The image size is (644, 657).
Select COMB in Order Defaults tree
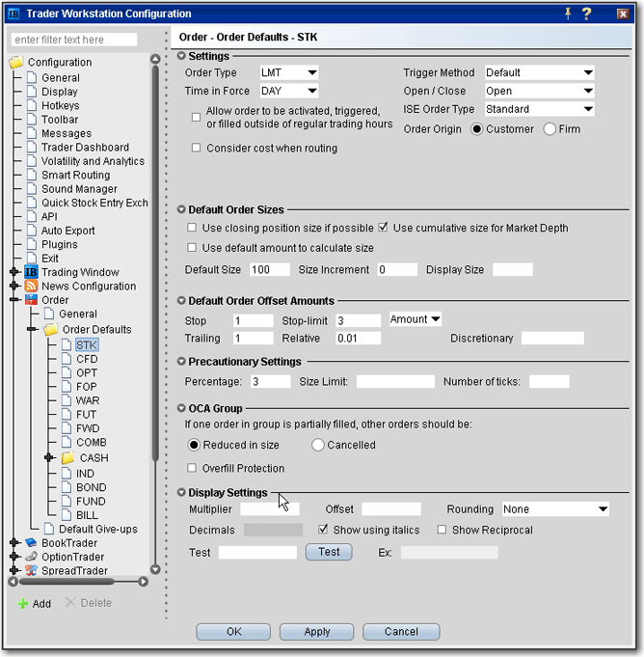pos(92,442)
